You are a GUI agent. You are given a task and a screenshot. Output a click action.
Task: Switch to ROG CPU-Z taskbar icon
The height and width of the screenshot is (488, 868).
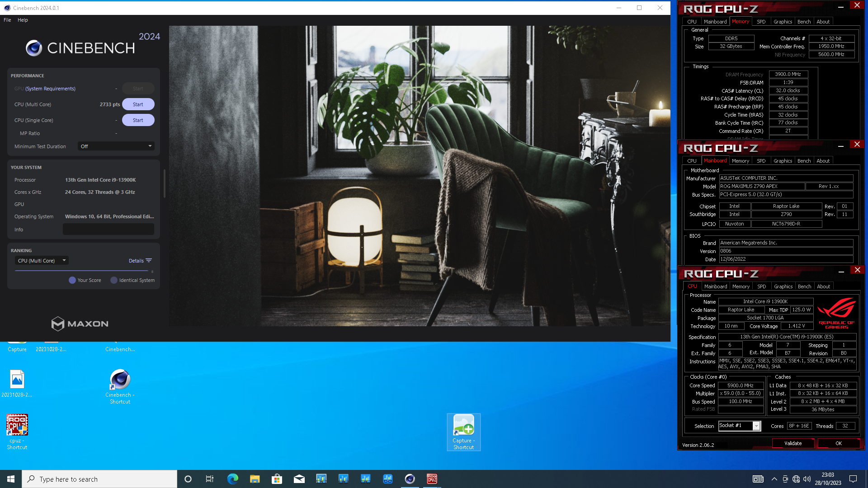pos(432,479)
